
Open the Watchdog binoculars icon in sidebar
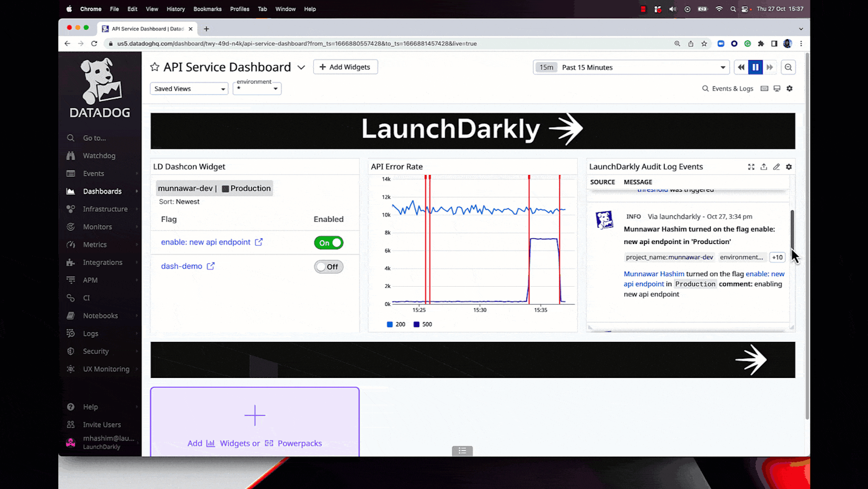pos(71,156)
